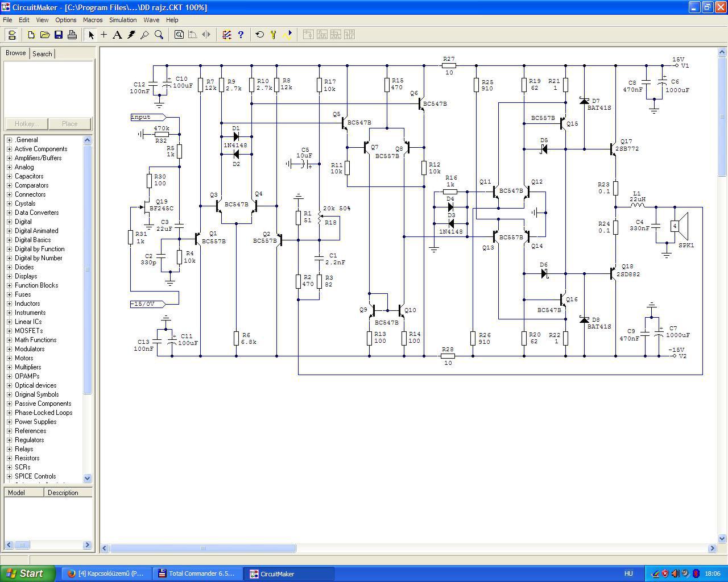Open the Edit menu
The image size is (728, 582).
(24, 20)
